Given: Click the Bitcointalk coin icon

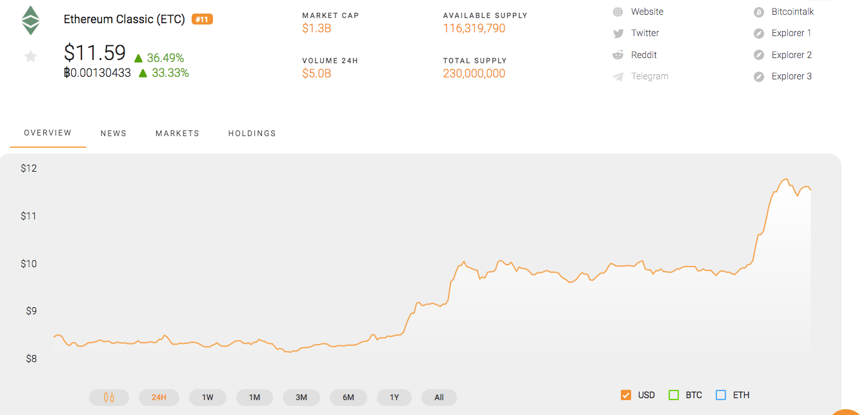Looking at the screenshot, I should [759, 12].
